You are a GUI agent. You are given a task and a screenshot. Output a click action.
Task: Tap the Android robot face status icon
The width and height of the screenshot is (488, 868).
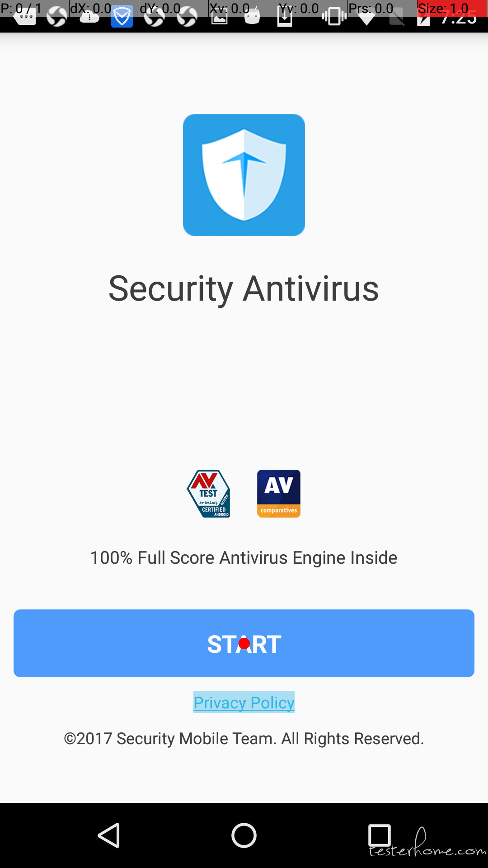coord(252,17)
